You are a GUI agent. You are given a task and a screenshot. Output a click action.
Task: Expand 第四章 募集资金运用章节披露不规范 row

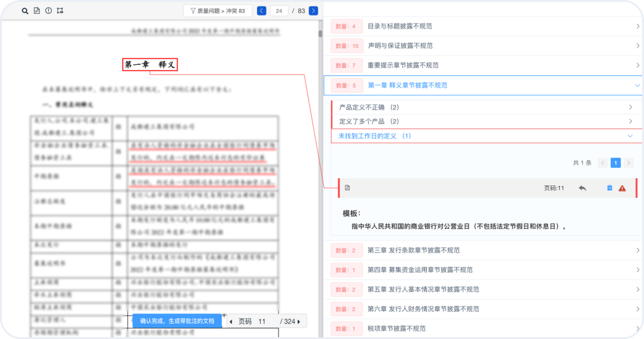tap(485, 270)
